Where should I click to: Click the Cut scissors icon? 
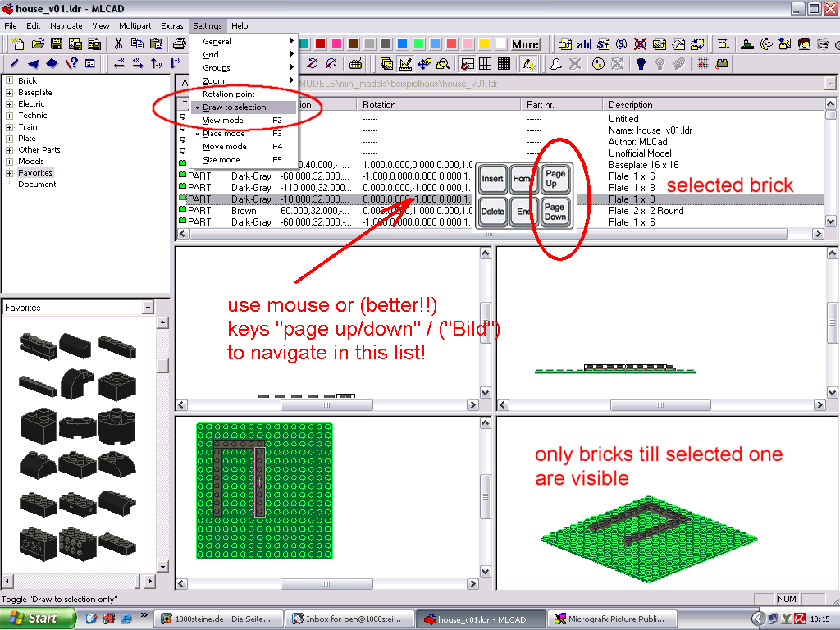click(x=118, y=44)
